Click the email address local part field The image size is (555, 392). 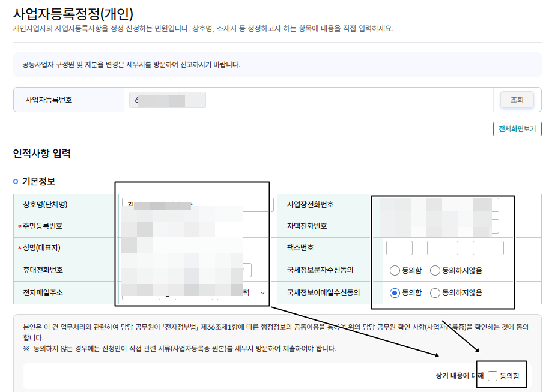(x=141, y=292)
